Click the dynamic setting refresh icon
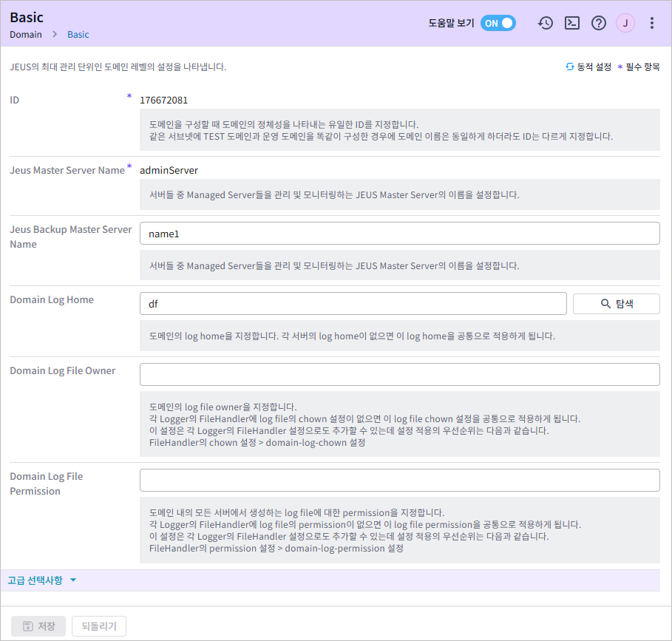 click(569, 67)
